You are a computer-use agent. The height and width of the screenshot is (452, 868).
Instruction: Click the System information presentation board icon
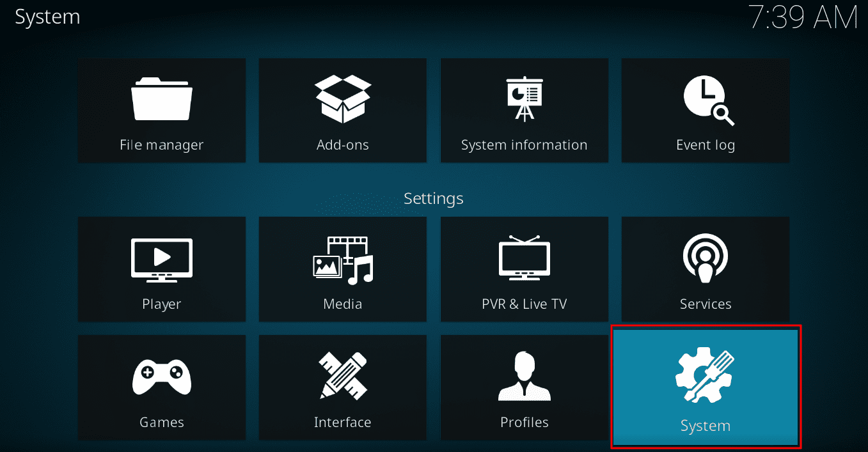[x=524, y=97]
